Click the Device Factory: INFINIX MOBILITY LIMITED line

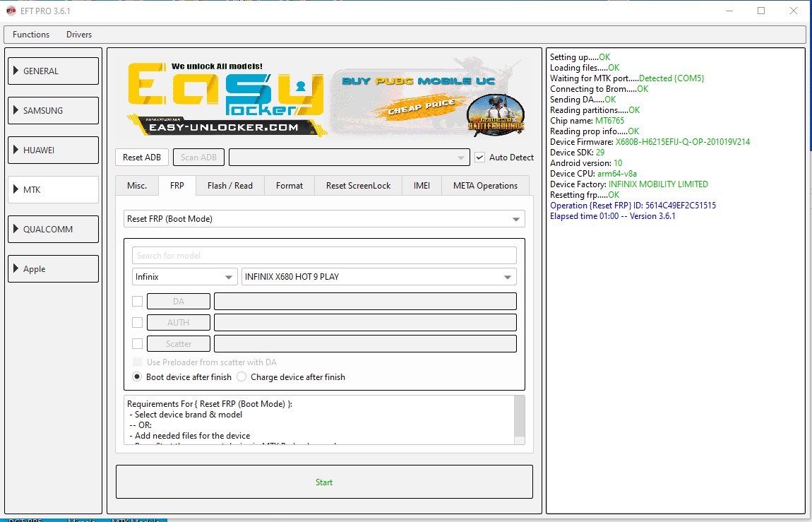628,184
